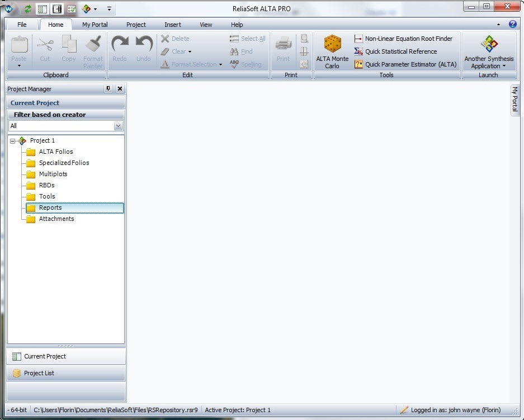This screenshot has width=524, height=420.
Task: Select the Multiplots folder
Action: pos(53,174)
